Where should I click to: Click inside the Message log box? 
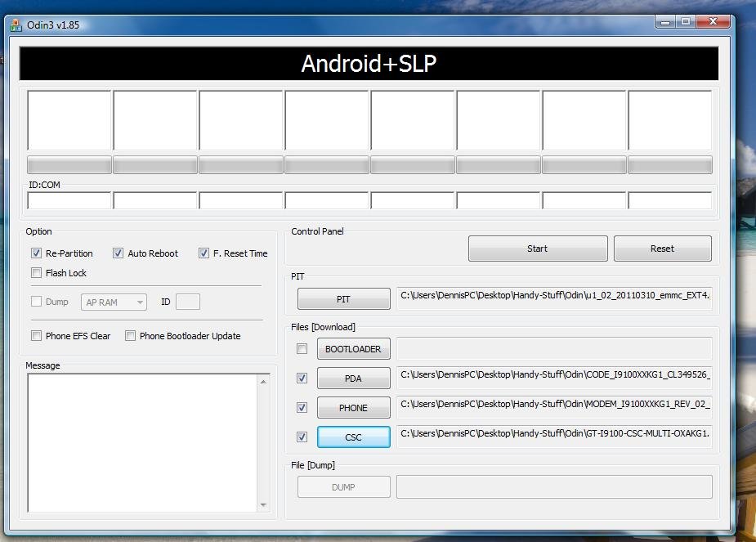143,442
